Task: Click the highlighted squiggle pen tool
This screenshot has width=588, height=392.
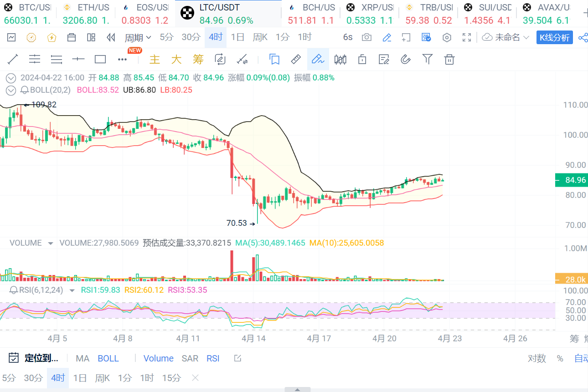Action: click(318, 59)
